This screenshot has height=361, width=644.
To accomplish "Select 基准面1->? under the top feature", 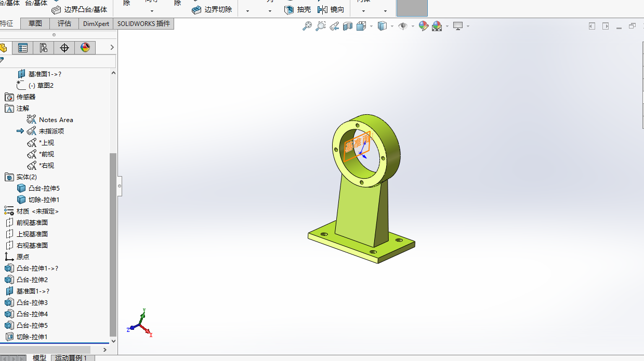I will pyautogui.click(x=45, y=74).
